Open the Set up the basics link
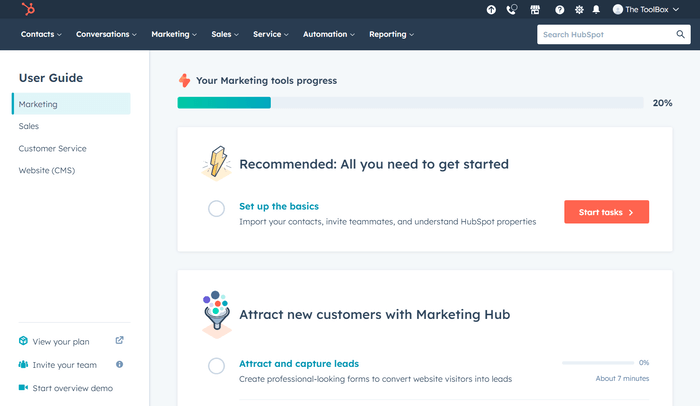The width and height of the screenshot is (700, 406). click(x=279, y=206)
